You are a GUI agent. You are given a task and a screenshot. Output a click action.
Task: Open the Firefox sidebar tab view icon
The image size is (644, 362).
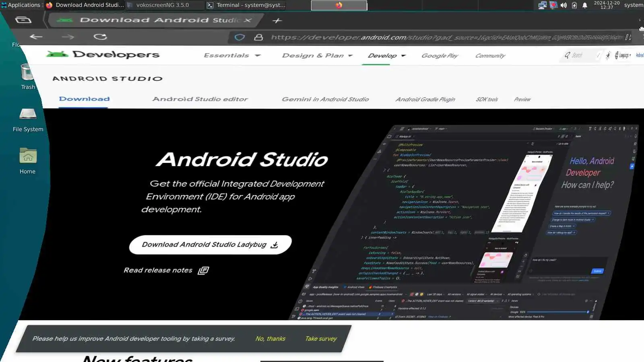(23, 20)
